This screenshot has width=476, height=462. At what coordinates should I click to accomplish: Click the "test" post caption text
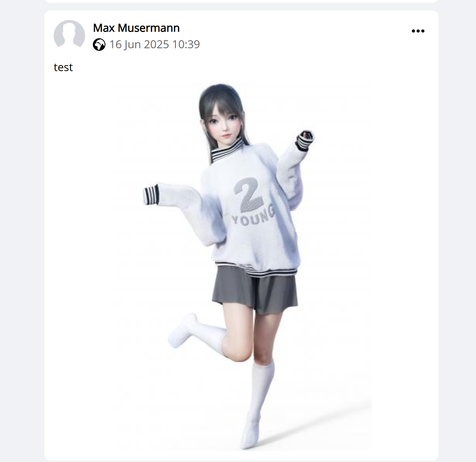pyautogui.click(x=63, y=67)
